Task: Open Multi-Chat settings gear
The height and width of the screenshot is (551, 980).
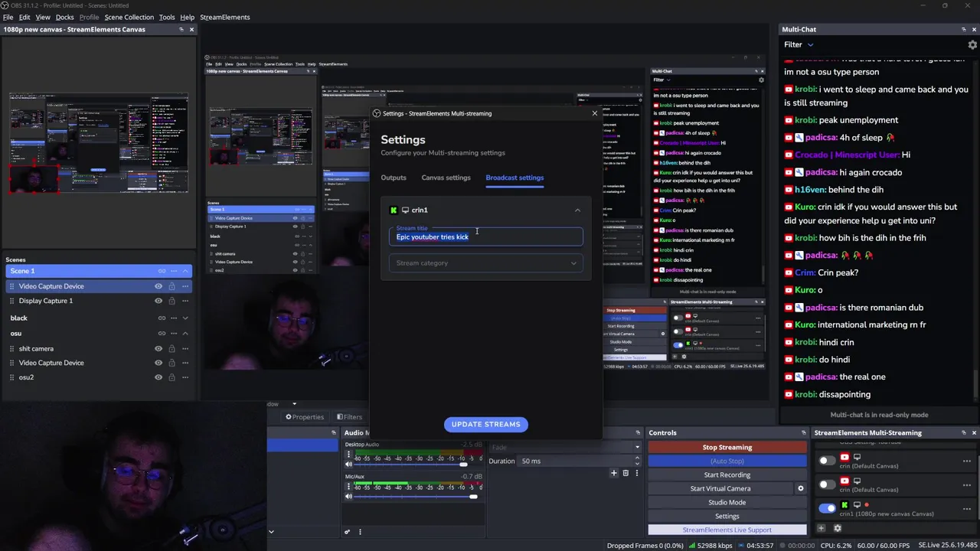Action: coord(972,44)
